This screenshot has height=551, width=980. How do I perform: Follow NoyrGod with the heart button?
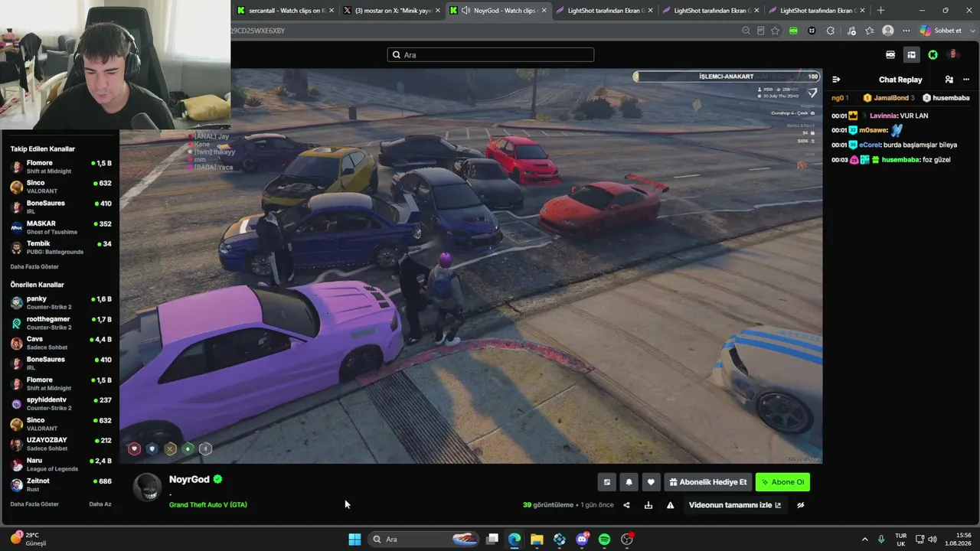(x=651, y=482)
